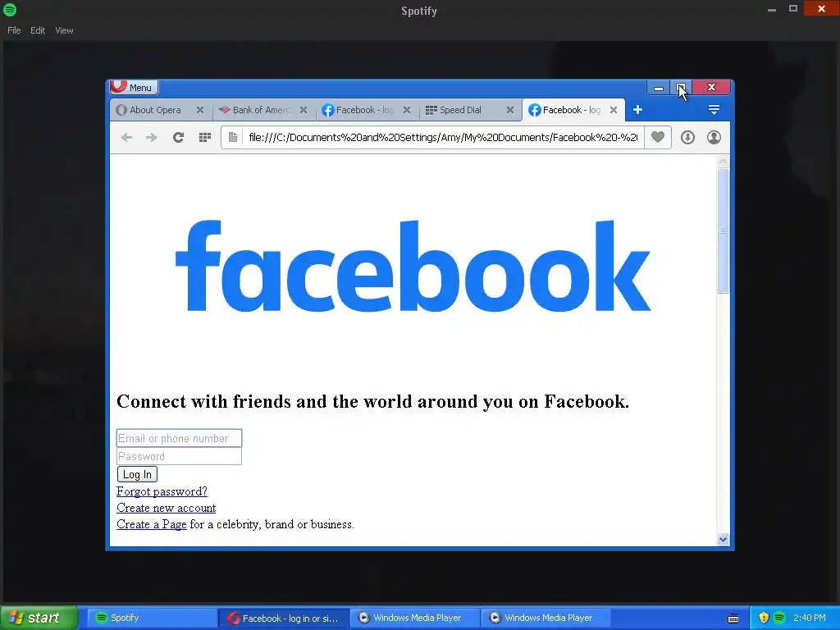The width and height of the screenshot is (840, 630).
Task: Open the user profile icon
Action: (x=714, y=138)
